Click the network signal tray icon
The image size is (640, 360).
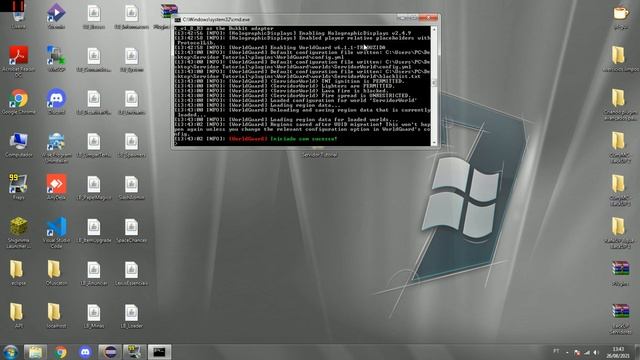(587, 352)
